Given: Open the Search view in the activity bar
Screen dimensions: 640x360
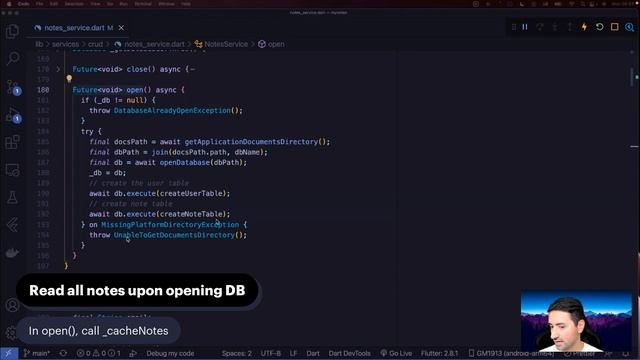Looking at the screenshot, I should [x=13, y=58].
